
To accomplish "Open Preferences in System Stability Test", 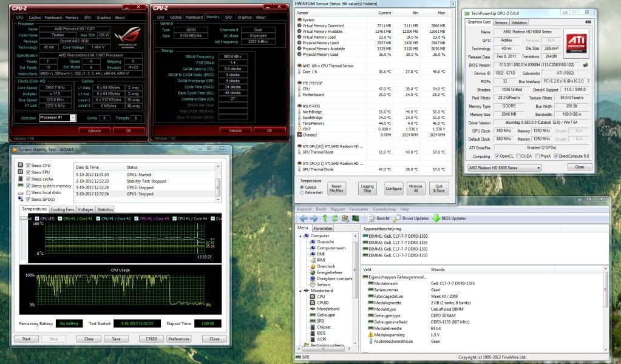I will point(178,339).
